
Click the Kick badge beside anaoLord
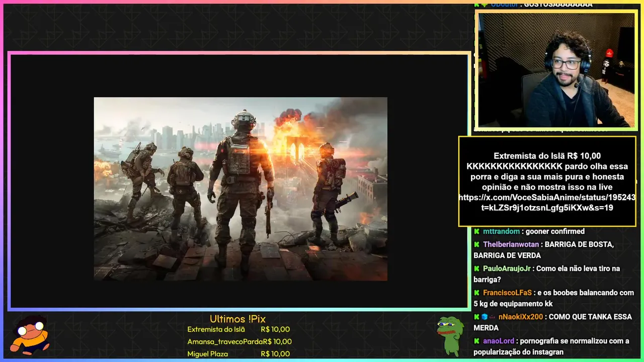click(476, 341)
